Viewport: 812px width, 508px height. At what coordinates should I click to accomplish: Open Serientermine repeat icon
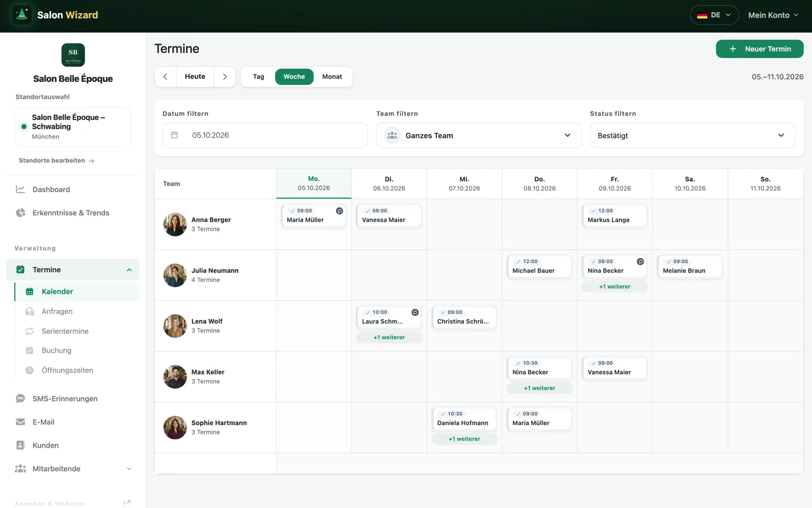(x=29, y=331)
